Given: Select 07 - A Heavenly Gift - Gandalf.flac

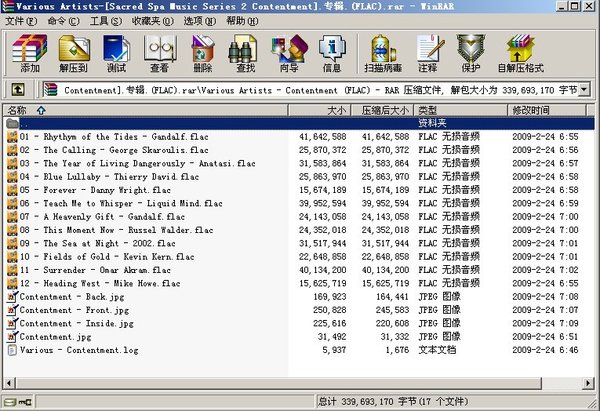Looking at the screenshot, I should click(102, 217).
